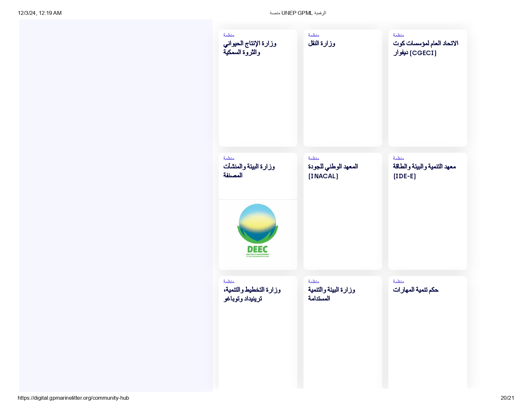Click منظمة tag above حكم تنمية المهارات

[398, 281]
